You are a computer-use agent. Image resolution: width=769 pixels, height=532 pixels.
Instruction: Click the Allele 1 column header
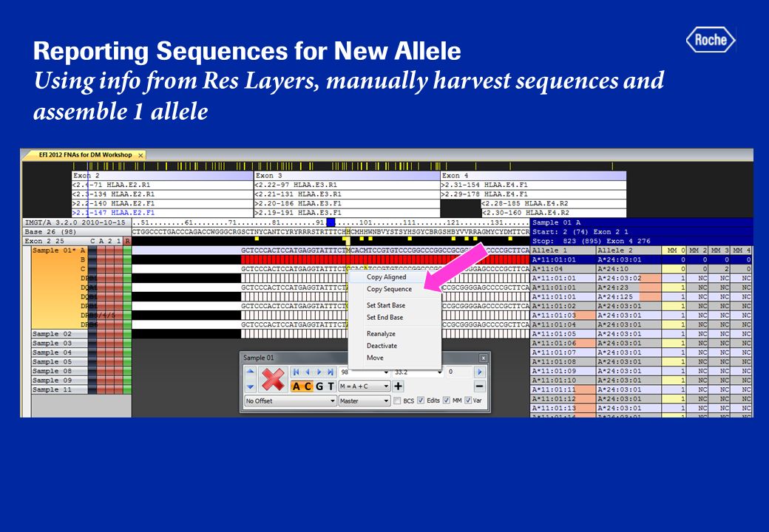(563, 250)
